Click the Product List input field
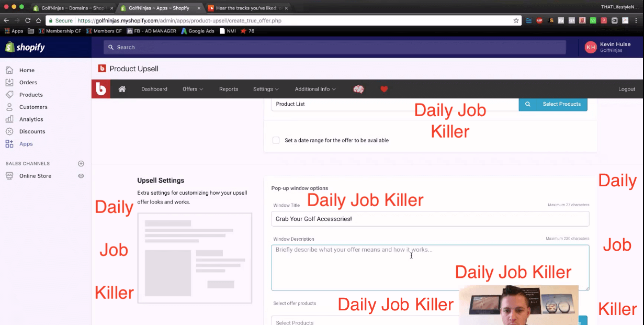Viewport: 644px width, 325px height. (395, 104)
